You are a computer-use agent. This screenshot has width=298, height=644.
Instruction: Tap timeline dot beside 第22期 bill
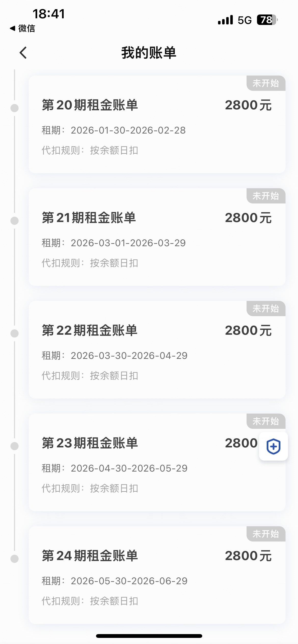[x=15, y=333]
